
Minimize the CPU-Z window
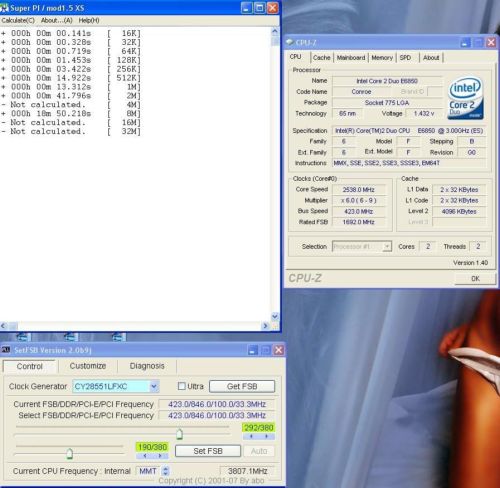point(466,42)
